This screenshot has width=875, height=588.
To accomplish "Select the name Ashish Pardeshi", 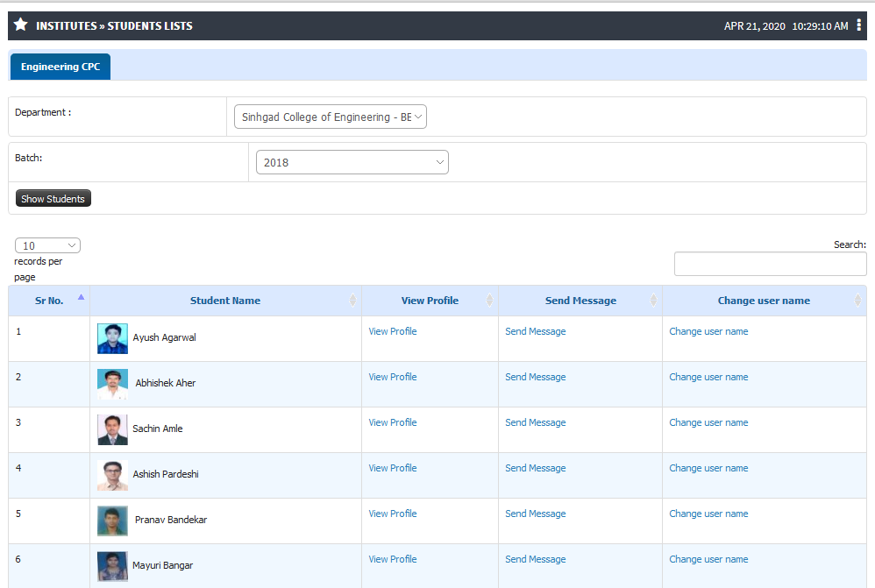I will click(x=166, y=474).
